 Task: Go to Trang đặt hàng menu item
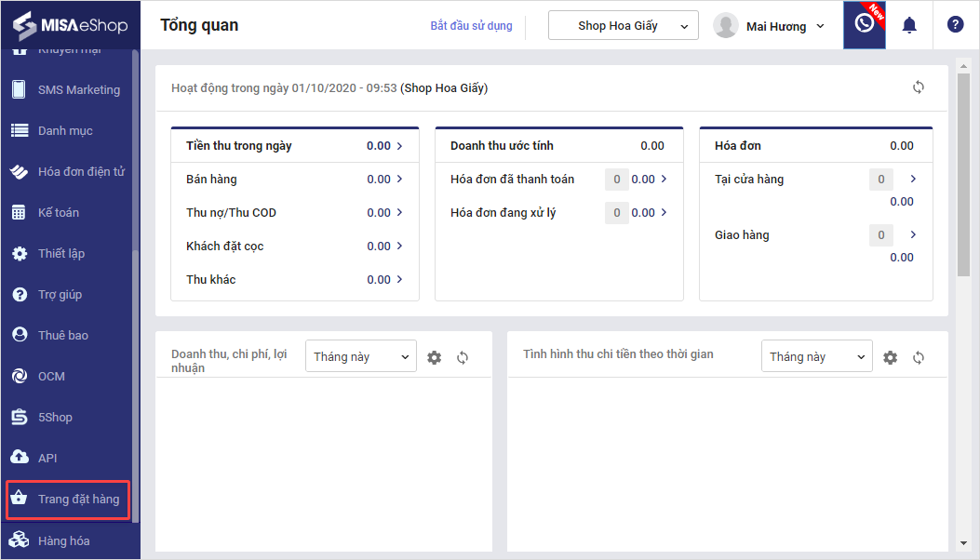(x=78, y=500)
